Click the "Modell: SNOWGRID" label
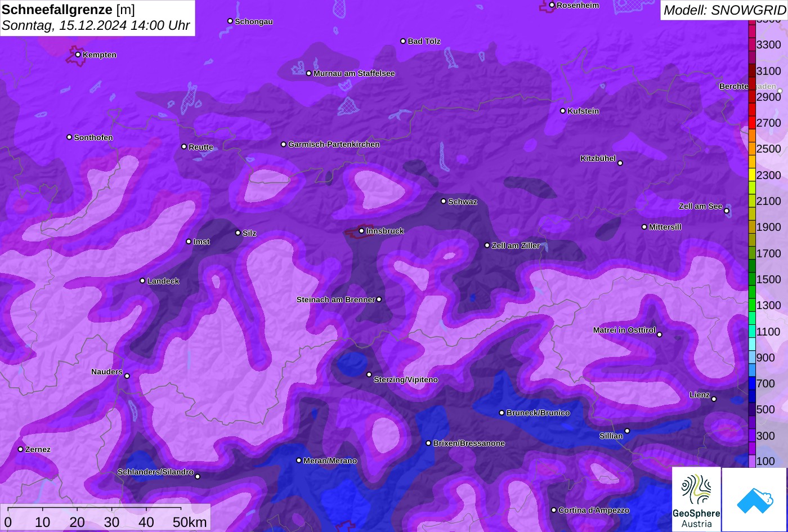This screenshot has width=788, height=532. [724, 10]
